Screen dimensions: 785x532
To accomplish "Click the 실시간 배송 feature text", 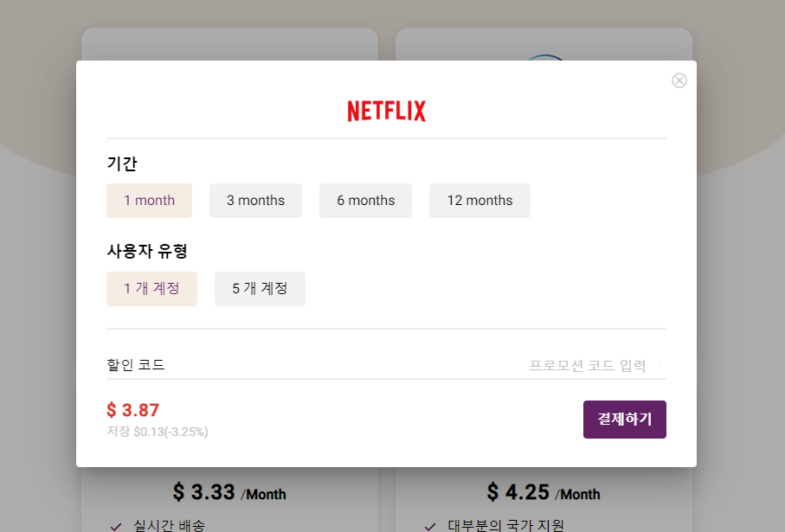I will pos(170,525).
